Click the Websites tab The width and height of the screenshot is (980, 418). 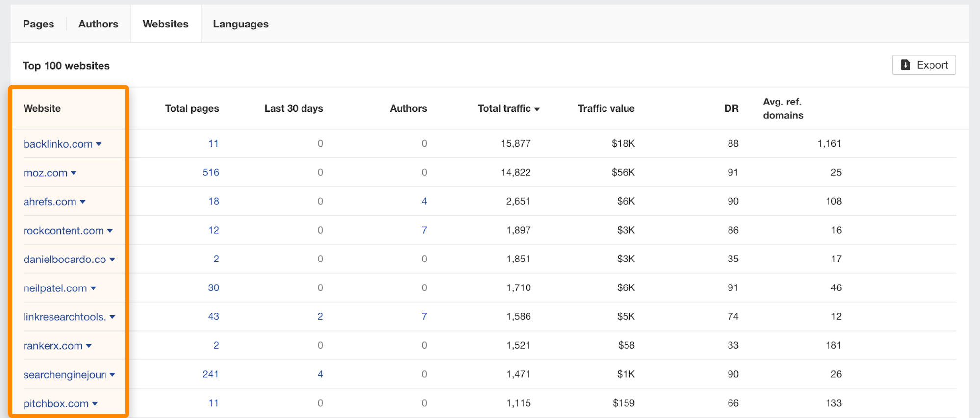click(x=165, y=24)
